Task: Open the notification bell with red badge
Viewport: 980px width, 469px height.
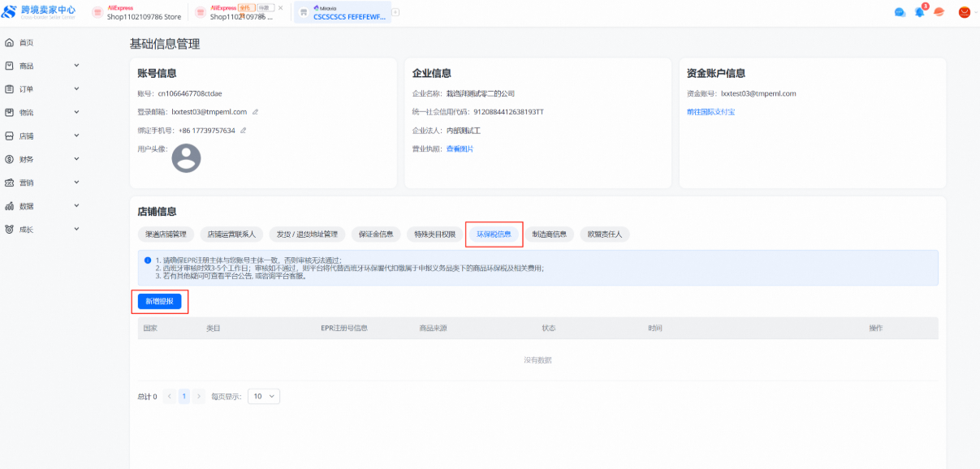Action: pyautogui.click(x=919, y=12)
